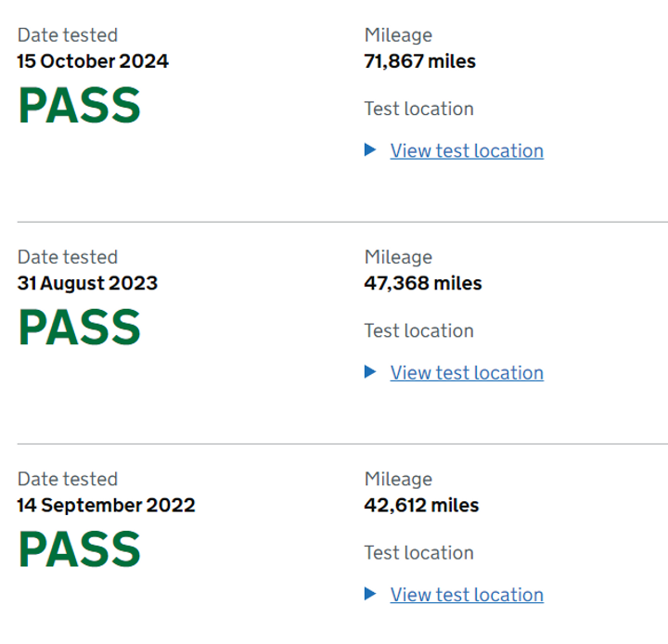Click the PASS result for 14 September 2022
This screenshot has width=668, height=644.
tap(80, 549)
